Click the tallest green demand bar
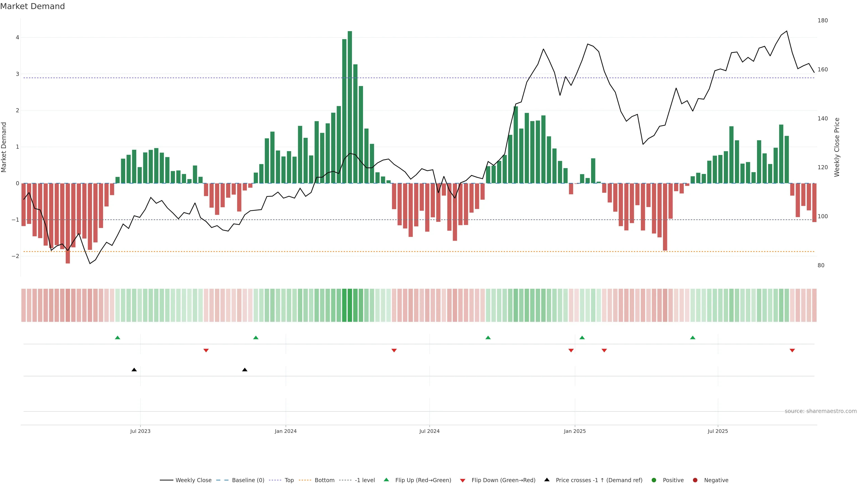This screenshot has width=868, height=488. (350, 108)
